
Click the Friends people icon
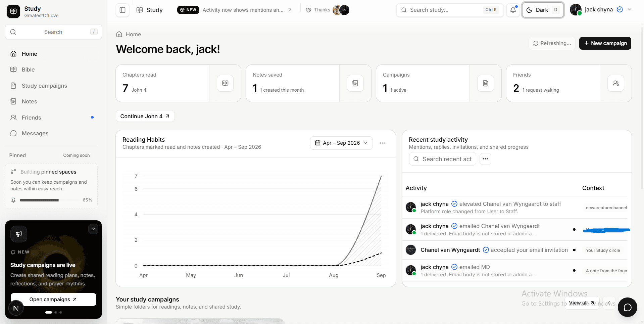[616, 83]
